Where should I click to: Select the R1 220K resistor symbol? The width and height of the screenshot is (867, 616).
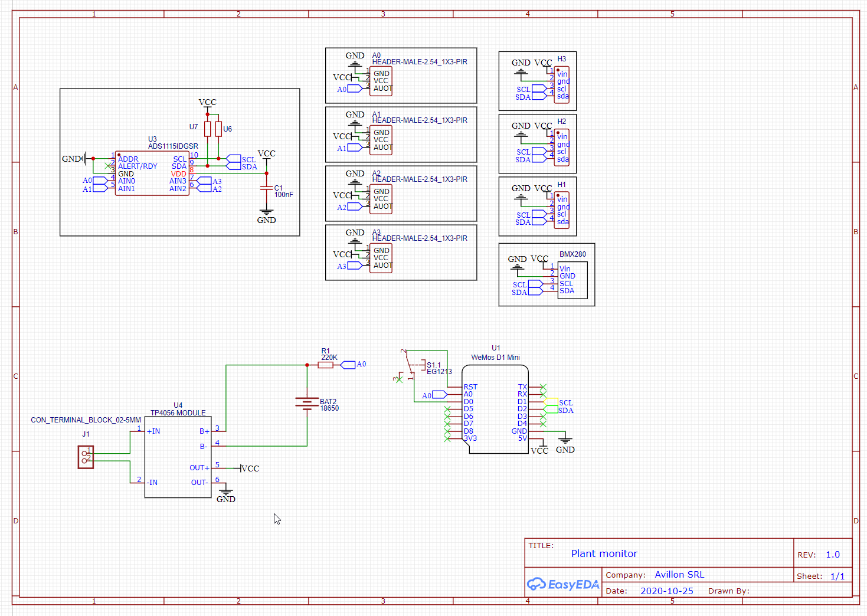click(326, 365)
